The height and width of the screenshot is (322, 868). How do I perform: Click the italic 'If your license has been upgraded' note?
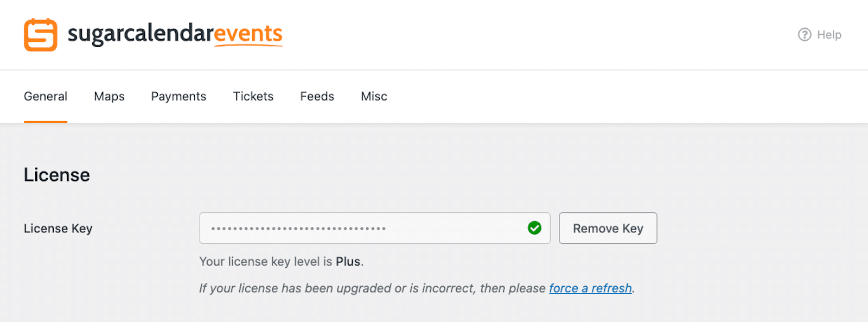(372, 288)
